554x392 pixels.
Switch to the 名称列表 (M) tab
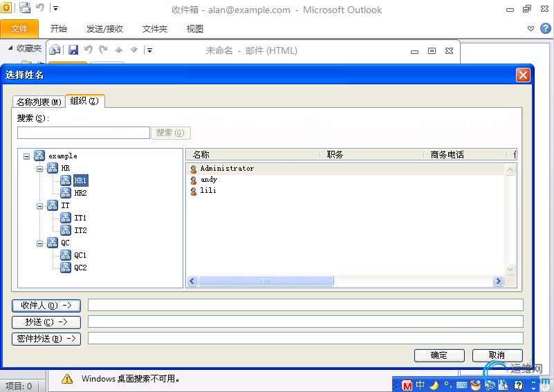(39, 102)
